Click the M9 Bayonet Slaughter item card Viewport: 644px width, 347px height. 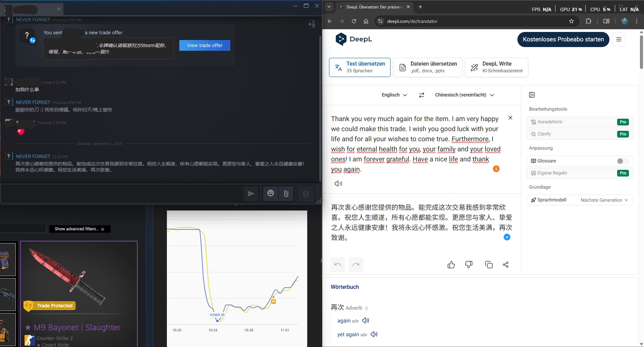tap(79, 294)
